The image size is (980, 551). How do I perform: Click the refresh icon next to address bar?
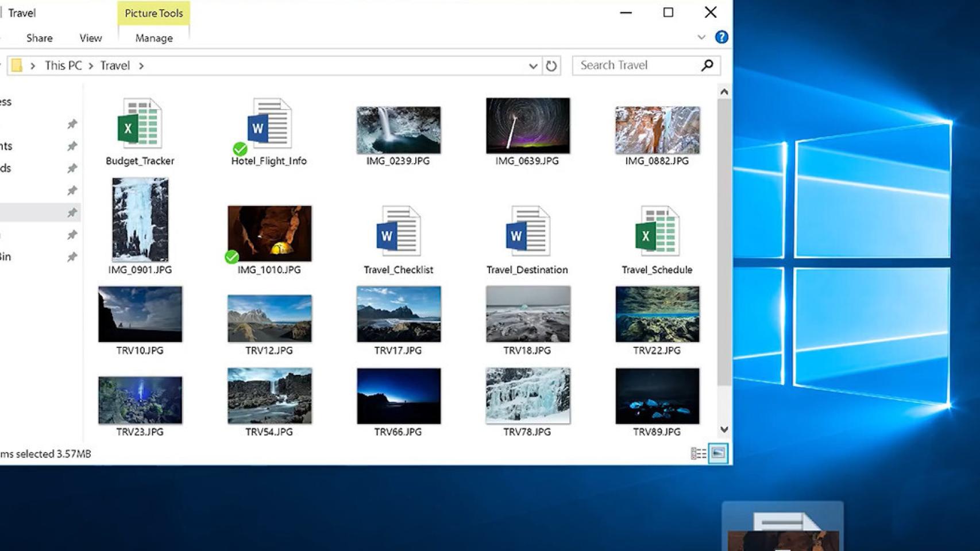click(550, 65)
